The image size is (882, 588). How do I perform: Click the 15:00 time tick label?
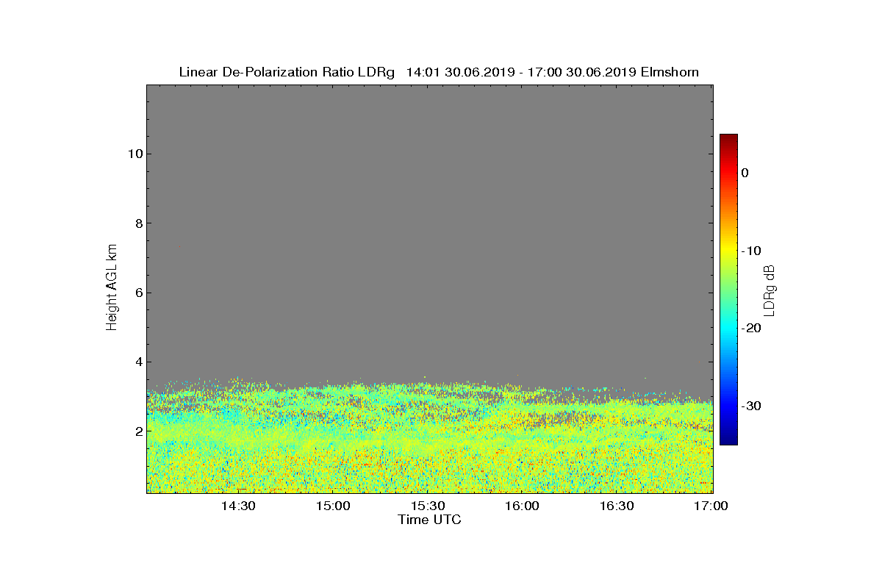[333, 506]
